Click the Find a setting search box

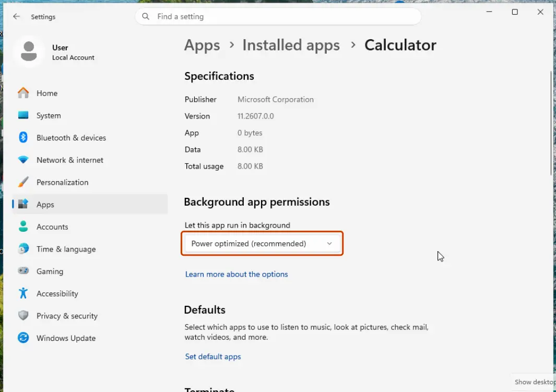coord(278,16)
